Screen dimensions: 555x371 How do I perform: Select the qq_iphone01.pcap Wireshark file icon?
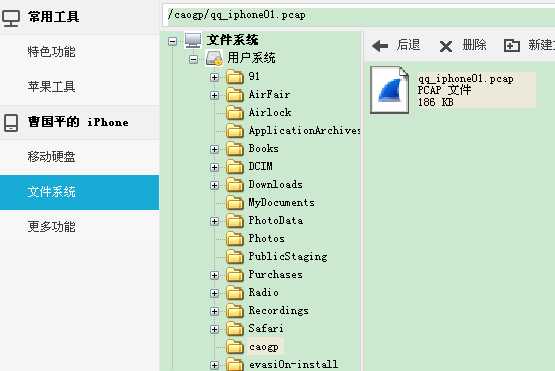(x=389, y=90)
